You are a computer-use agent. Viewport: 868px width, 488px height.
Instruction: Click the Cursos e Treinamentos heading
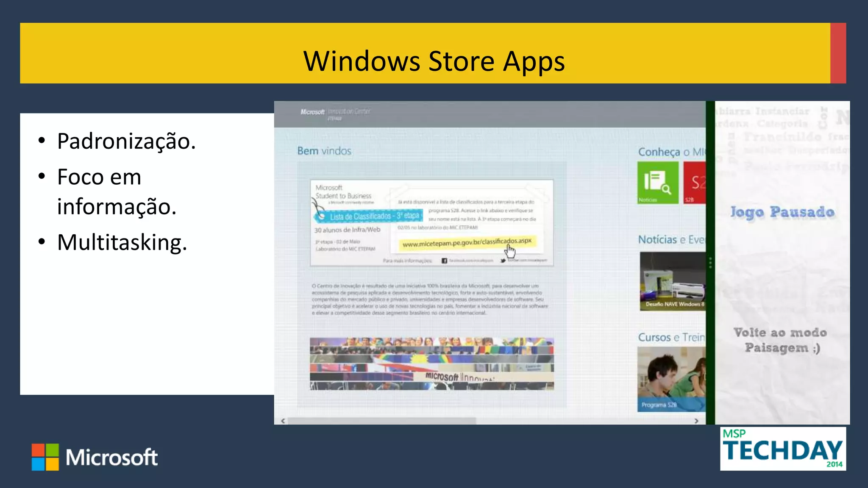[x=672, y=337]
